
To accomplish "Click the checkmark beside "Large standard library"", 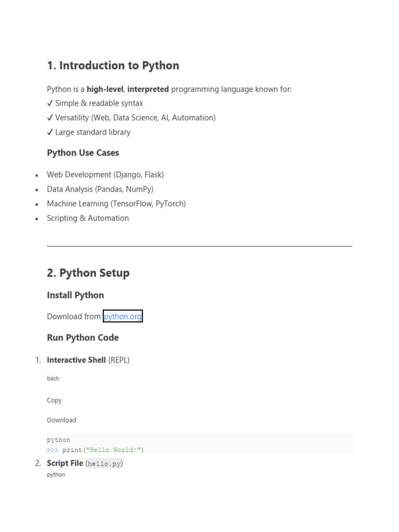I will (x=50, y=132).
